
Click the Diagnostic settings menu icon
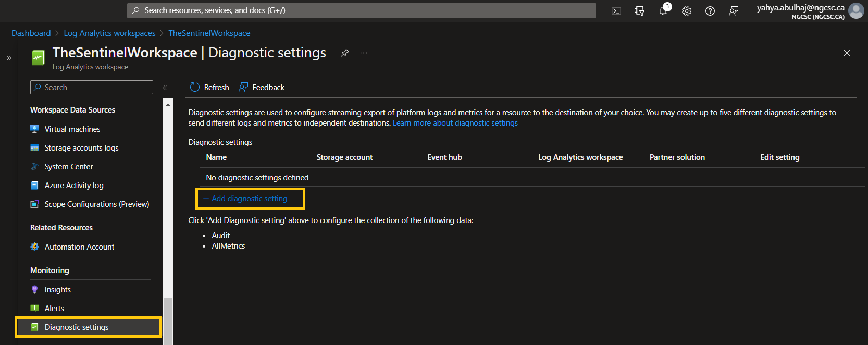(35, 327)
